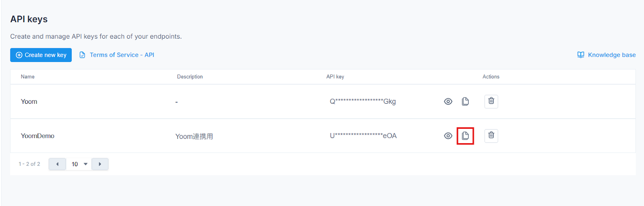Click the plus icon in Create new key
The height and width of the screenshot is (206, 644).
coord(19,55)
